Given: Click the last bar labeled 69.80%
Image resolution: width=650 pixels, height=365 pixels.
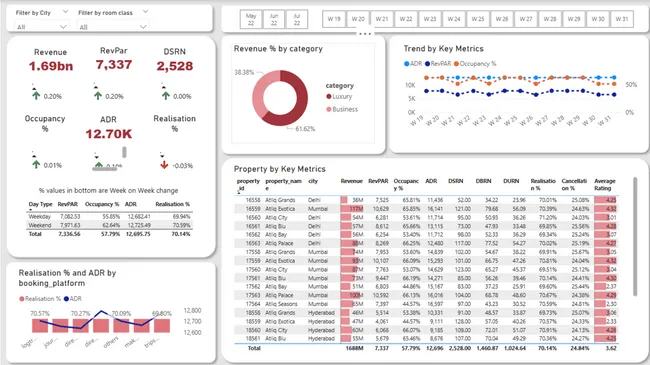Looking at the screenshot, I should point(162,326).
